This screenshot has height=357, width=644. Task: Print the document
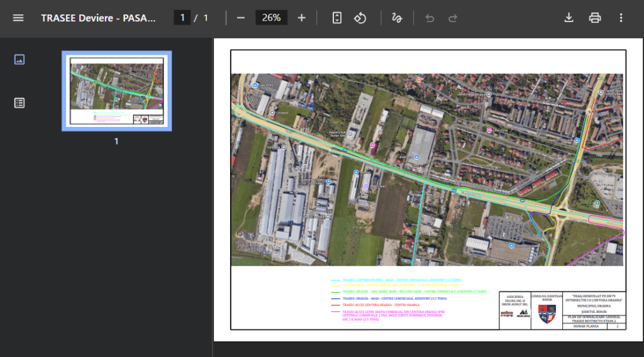[x=594, y=18]
